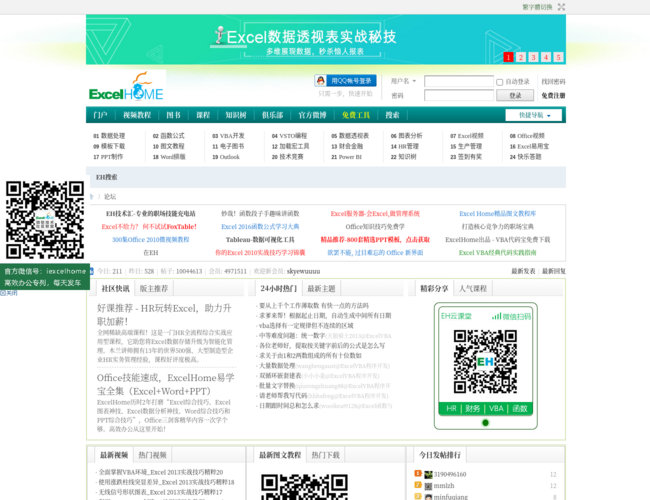The width and height of the screenshot is (650, 500).
Task: Open the 课程 nav menu item
Action: tap(203, 115)
